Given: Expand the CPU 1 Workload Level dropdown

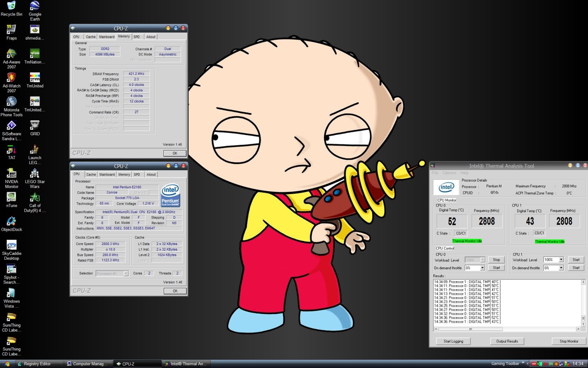Looking at the screenshot, I should [x=561, y=260].
